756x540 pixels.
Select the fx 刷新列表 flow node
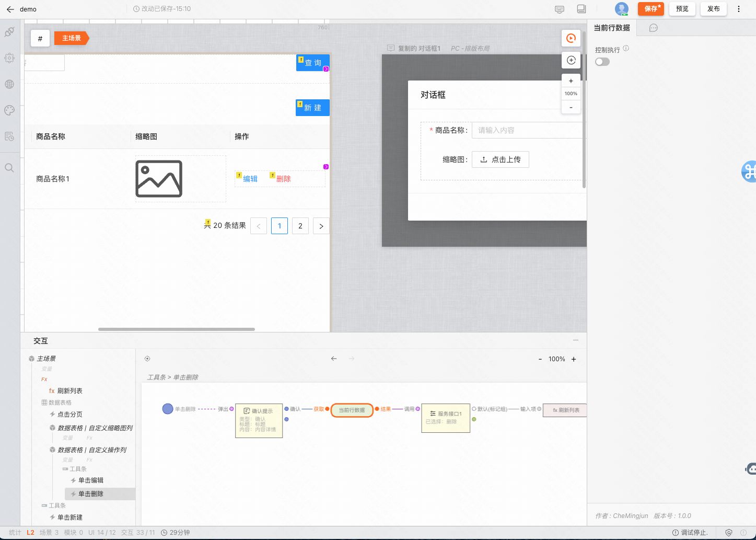point(565,410)
